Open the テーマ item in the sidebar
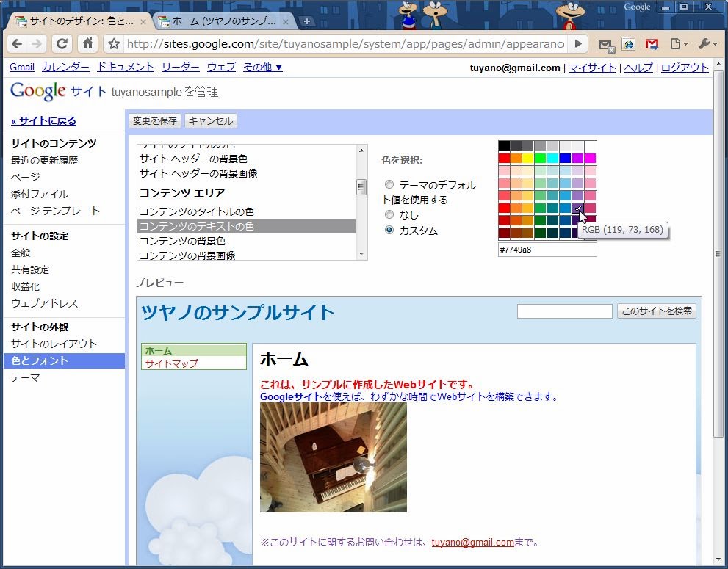Viewport: 728px width, 569px height. 26,377
